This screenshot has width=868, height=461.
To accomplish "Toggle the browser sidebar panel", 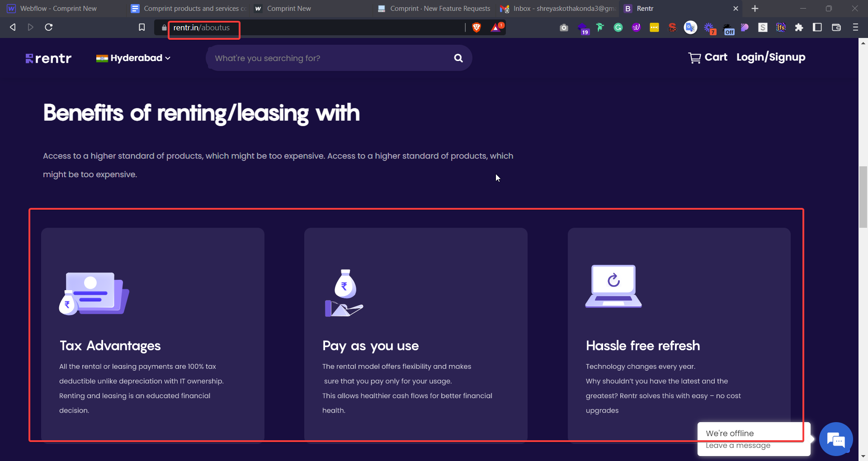I will [817, 27].
